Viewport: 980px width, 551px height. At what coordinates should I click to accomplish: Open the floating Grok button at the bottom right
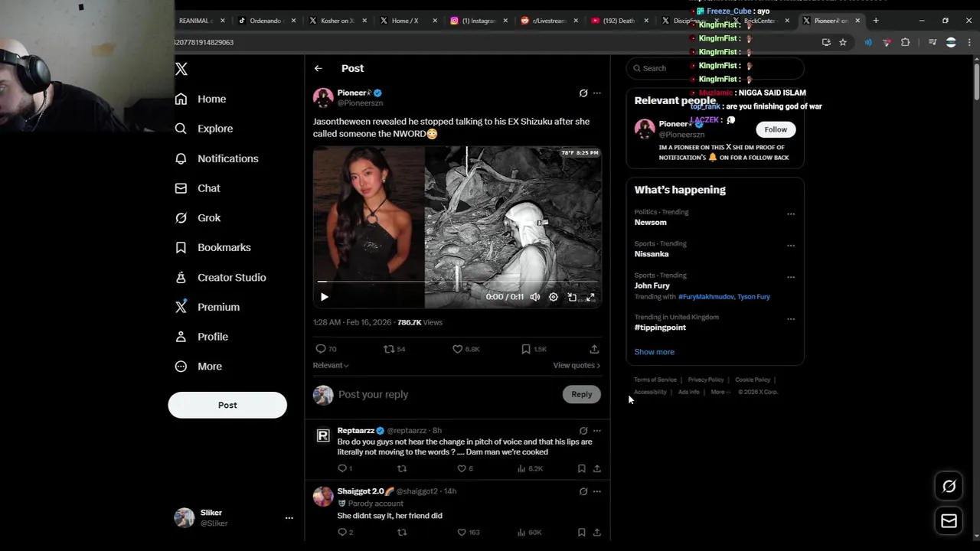(x=949, y=486)
